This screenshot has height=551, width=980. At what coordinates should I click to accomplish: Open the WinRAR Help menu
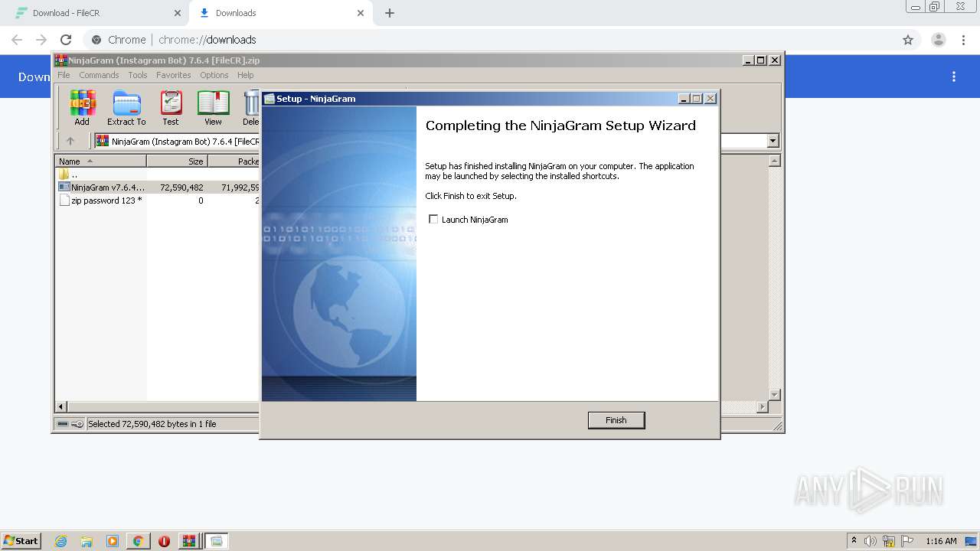click(x=245, y=75)
